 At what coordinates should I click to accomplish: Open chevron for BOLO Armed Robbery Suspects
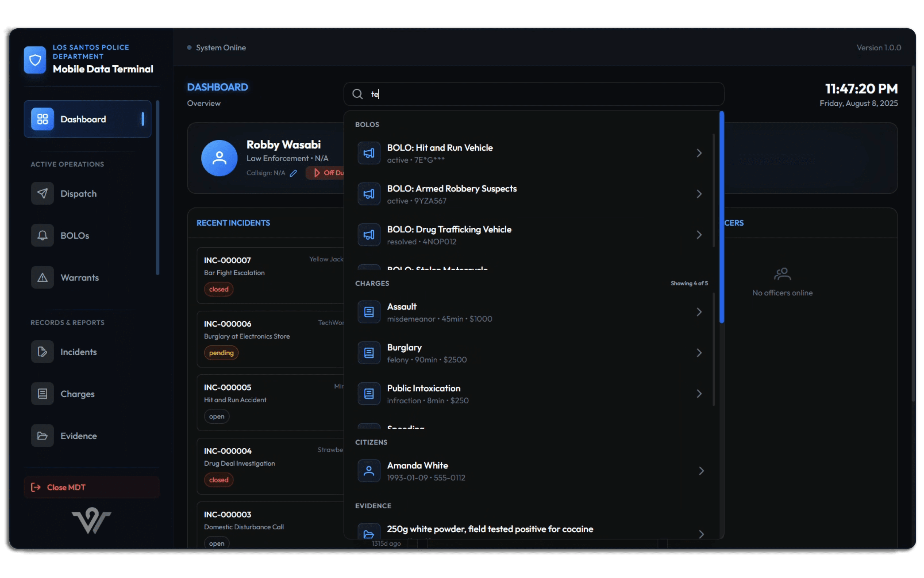699,194
